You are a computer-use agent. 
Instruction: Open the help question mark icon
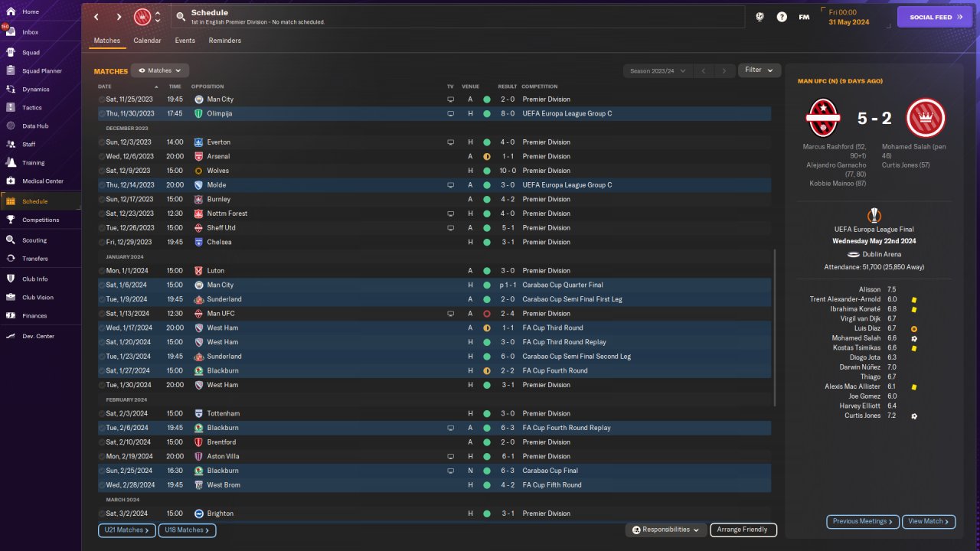point(782,17)
